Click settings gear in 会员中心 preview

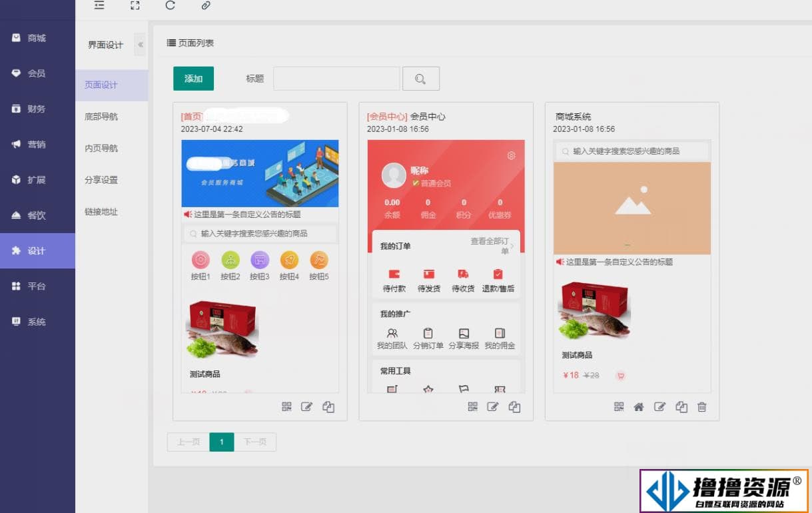pos(512,155)
